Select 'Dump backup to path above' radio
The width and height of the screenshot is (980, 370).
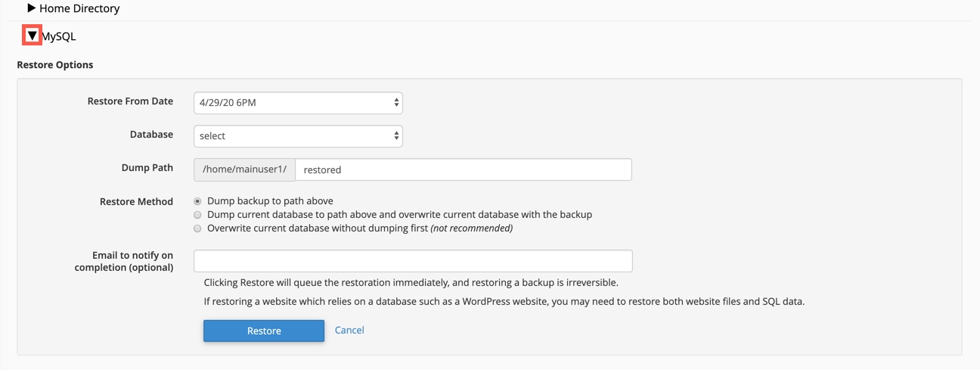198,201
